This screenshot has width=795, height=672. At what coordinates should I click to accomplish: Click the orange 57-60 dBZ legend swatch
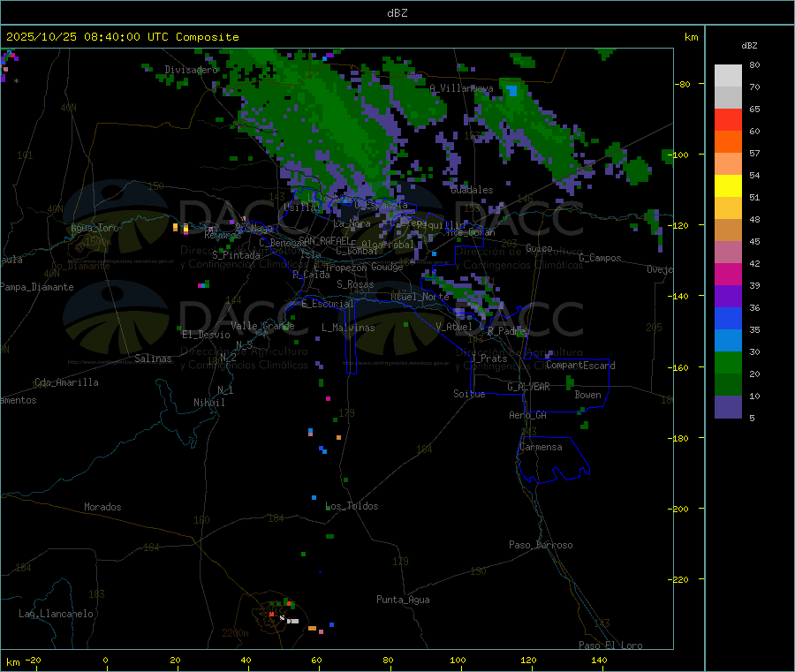click(x=728, y=142)
